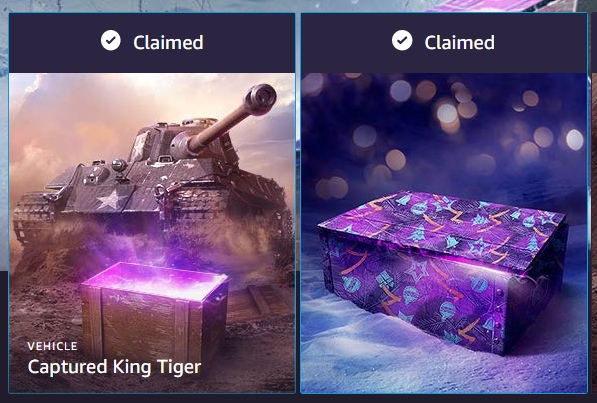Open the purple wrapped gift box reward
Viewport: 597px width, 403px height.
tap(442, 271)
